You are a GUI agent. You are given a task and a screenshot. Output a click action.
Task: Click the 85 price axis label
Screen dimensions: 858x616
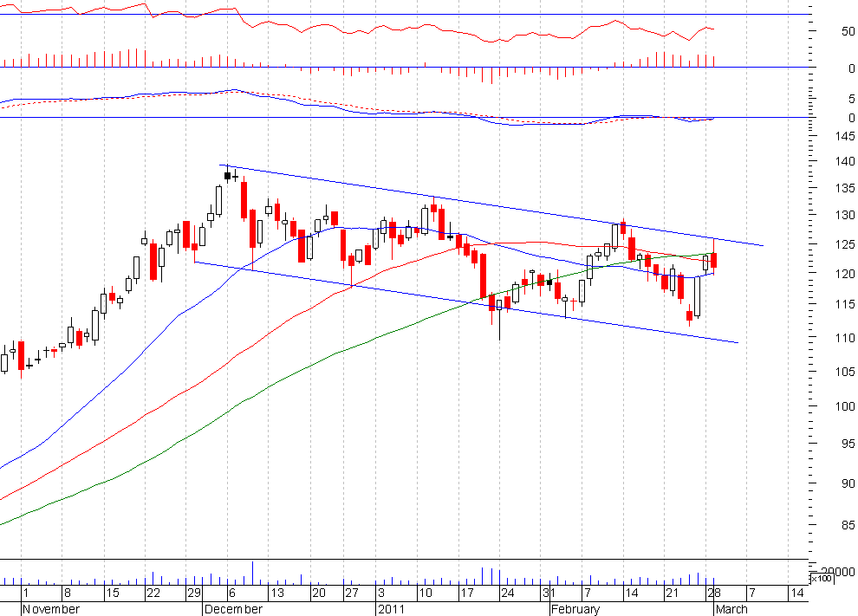(x=848, y=525)
